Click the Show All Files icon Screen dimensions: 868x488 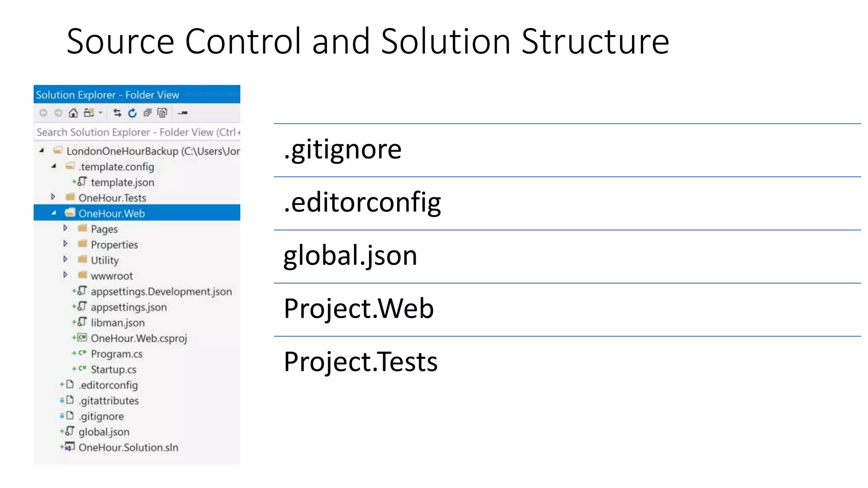coord(162,113)
